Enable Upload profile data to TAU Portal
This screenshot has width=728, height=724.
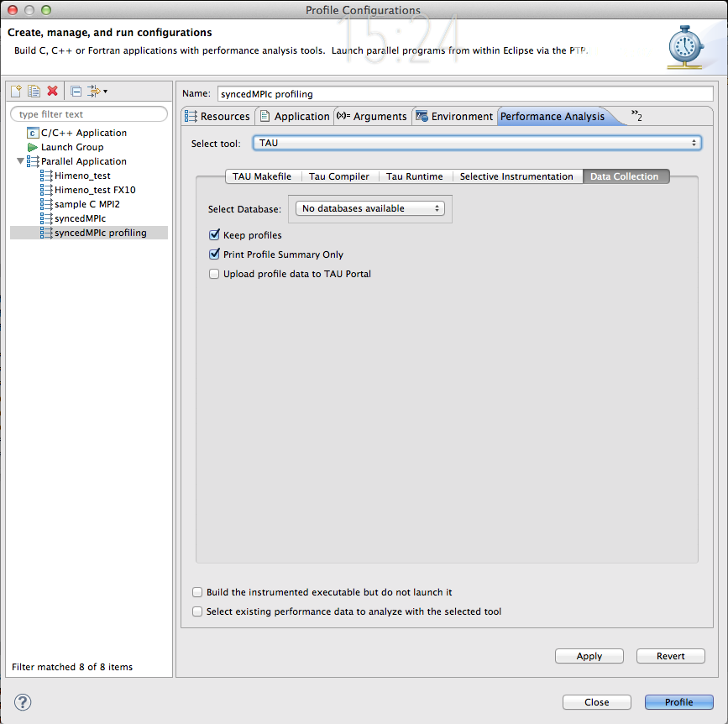click(214, 274)
